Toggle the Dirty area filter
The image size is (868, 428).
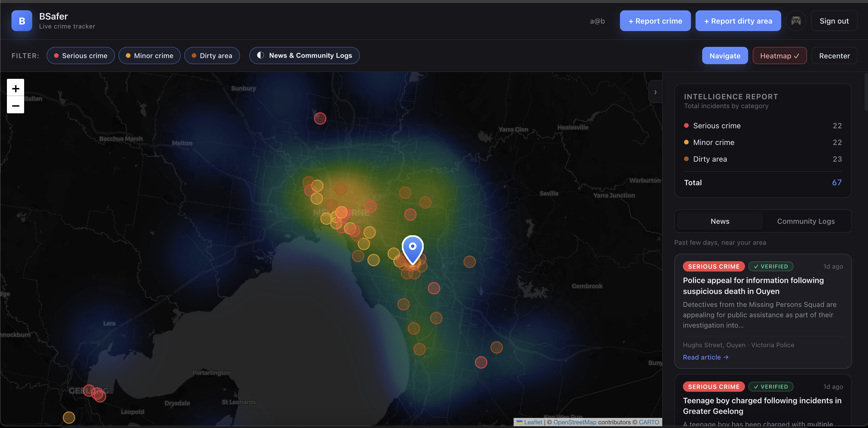tap(212, 56)
